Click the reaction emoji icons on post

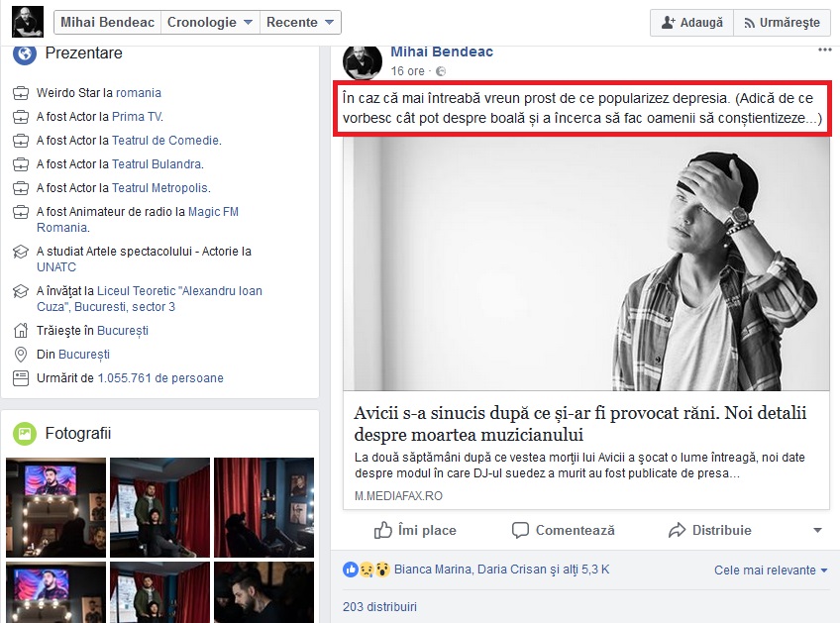click(366, 570)
